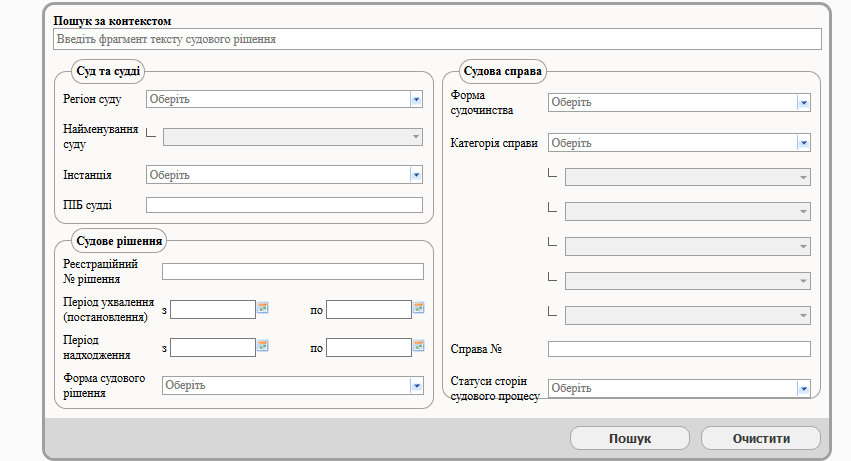Expand Форма судочинства dropdown

tap(803, 102)
